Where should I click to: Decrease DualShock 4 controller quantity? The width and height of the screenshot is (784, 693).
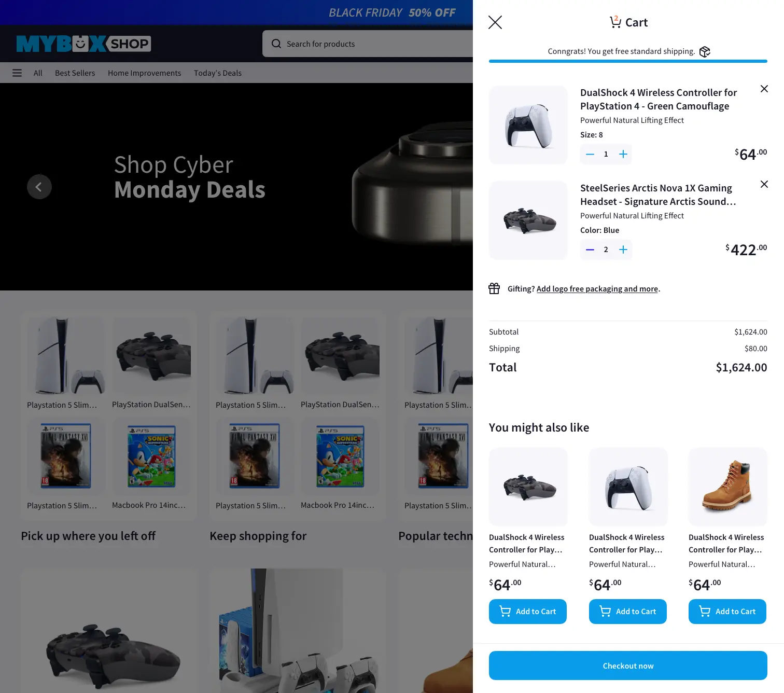pos(590,154)
